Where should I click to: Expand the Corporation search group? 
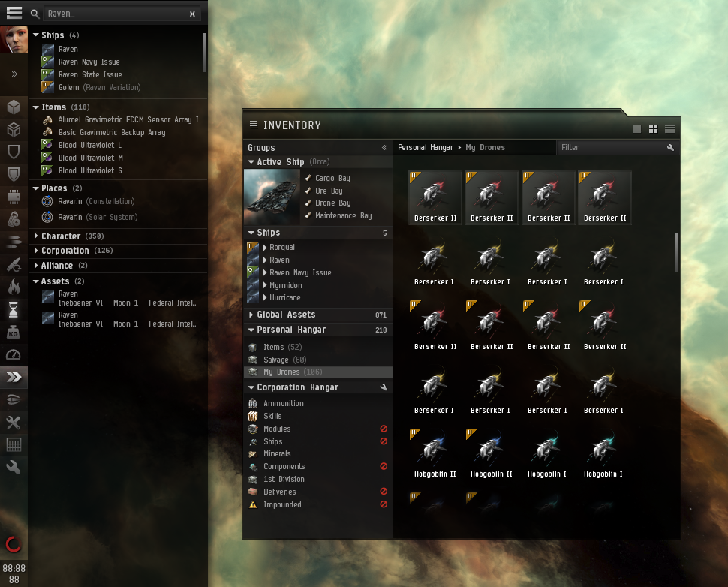[x=36, y=251]
